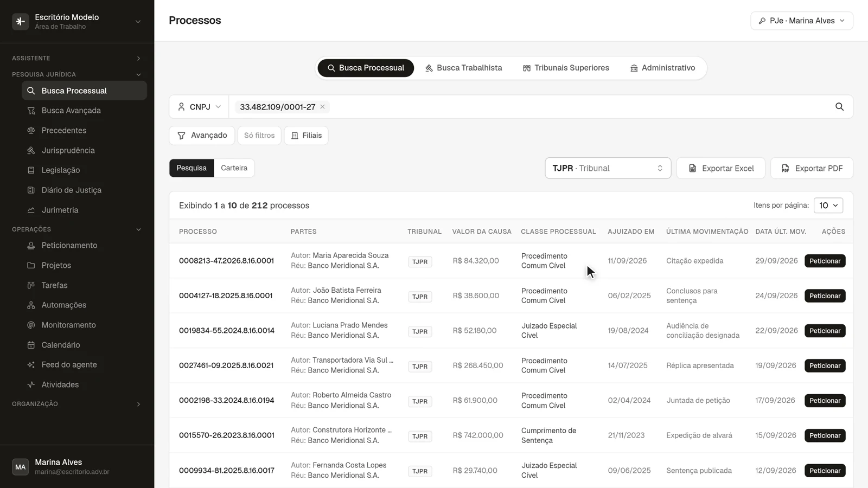Open process 0019834-55.2024.8.16.0014
This screenshot has height=488, width=868.
(227, 331)
